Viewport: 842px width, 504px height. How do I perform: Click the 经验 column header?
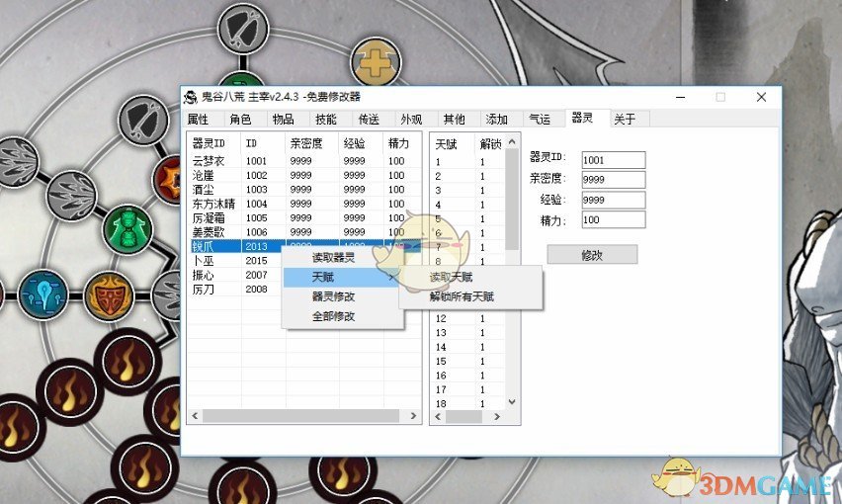coord(361,143)
